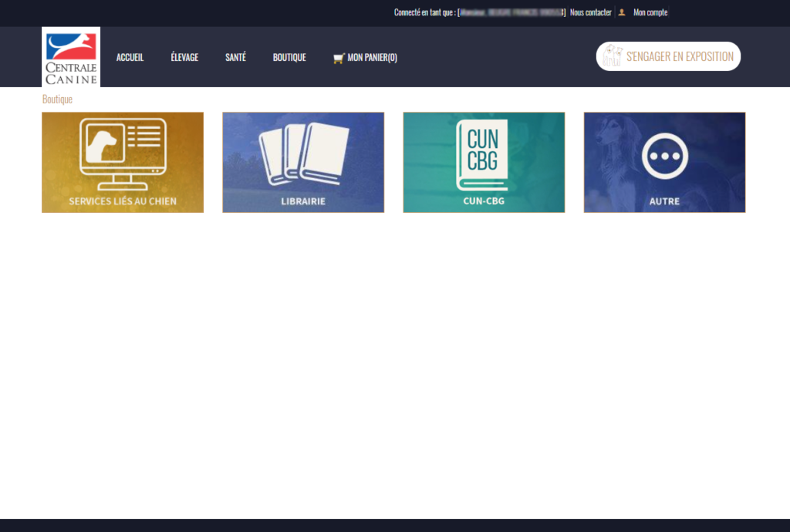Open the CUN-CBG category label
Viewport: 790px width, 532px height.
pyautogui.click(x=484, y=200)
